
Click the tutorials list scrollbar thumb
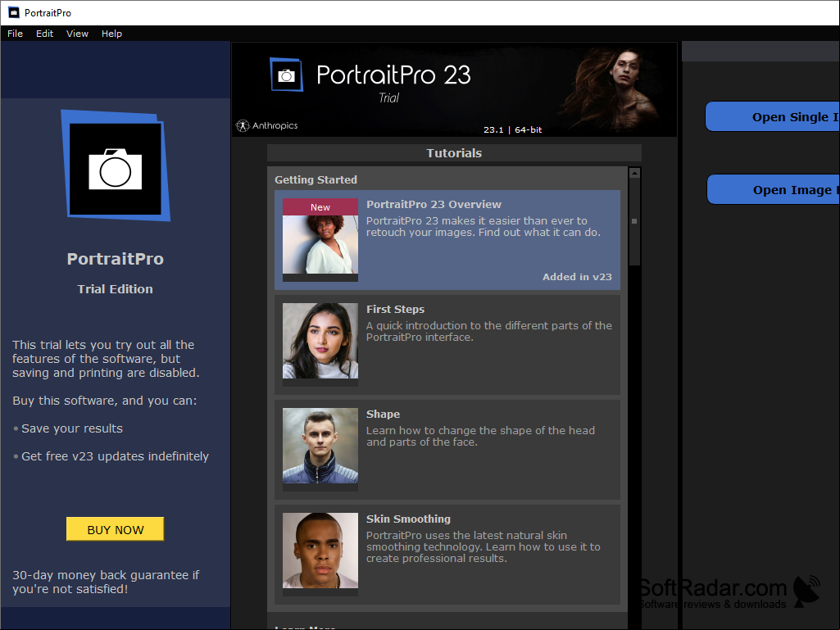[x=634, y=222]
